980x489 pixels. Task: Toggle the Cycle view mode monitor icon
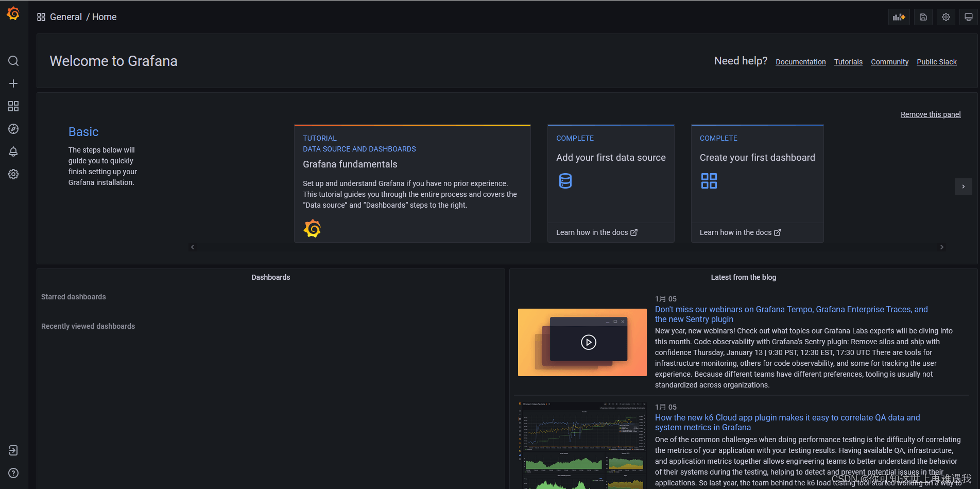(969, 17)
